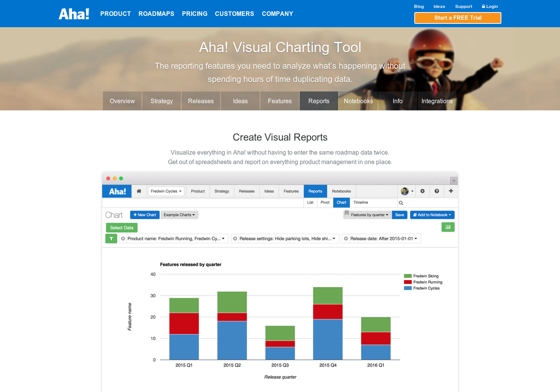This screenshot has width=560, height=392.
Task: Open the PRICING page
Action: click(x=194, y=14)
